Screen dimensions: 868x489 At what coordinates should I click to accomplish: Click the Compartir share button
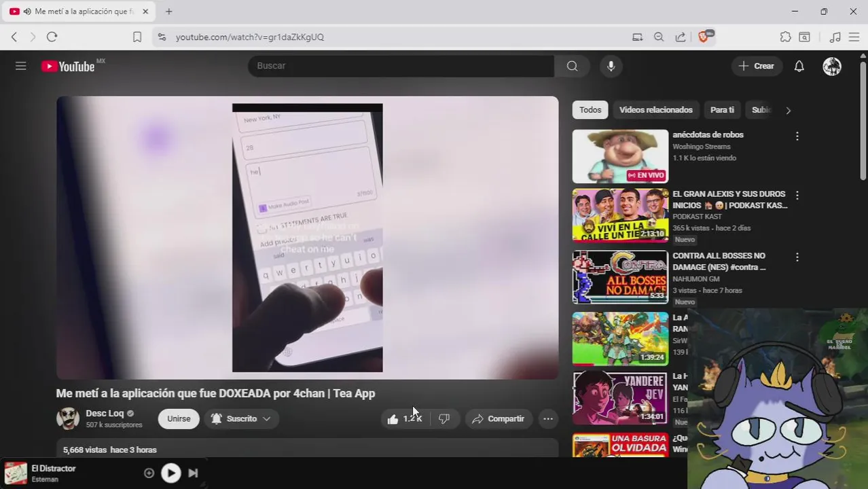coord(499,418)
